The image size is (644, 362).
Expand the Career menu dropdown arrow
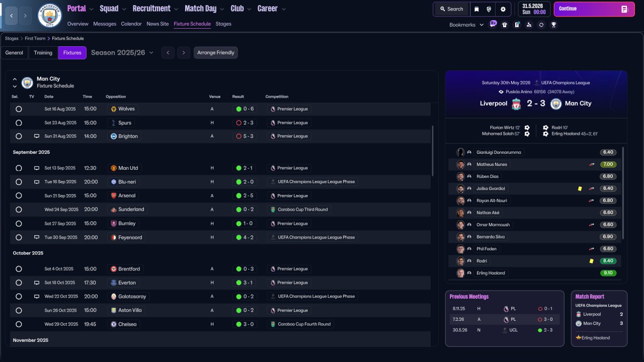click(284, 9)
